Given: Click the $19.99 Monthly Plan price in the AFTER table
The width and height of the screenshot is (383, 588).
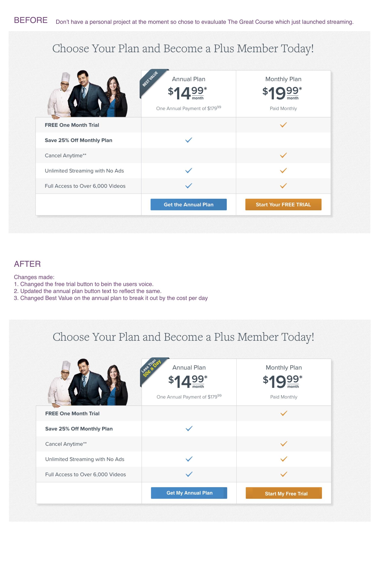Looking at the screenshot, I should click(x=282, y=381).
